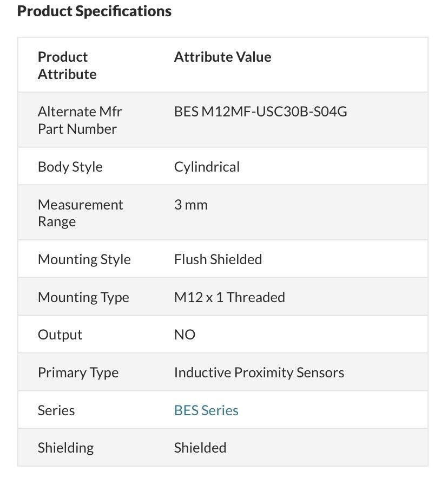Click the Product Specifications heading
The width and height of the screenshot is (448, 484).
(x=94, y=11)
